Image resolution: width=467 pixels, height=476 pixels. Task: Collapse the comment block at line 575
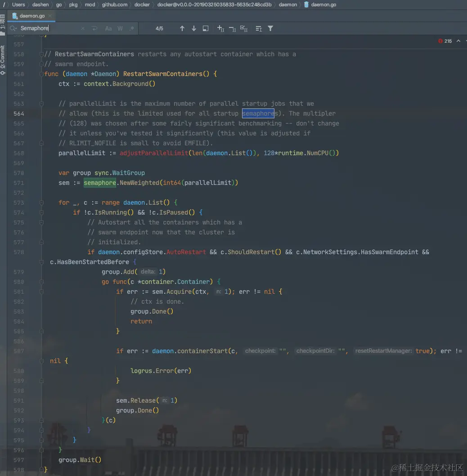(41, 223)
